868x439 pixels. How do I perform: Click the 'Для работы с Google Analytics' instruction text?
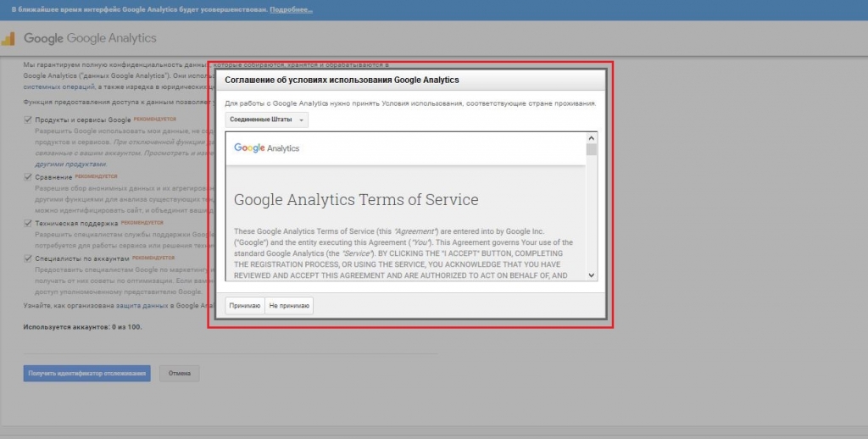[410, 103]
